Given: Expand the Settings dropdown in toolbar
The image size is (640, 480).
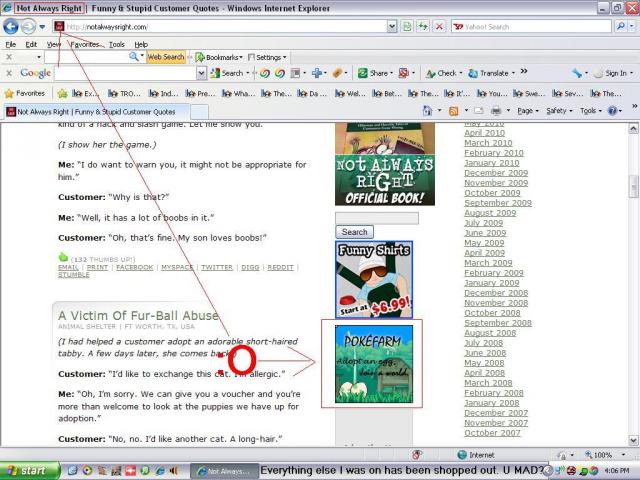Looking at the screenshot, I should tap(267, 57).
